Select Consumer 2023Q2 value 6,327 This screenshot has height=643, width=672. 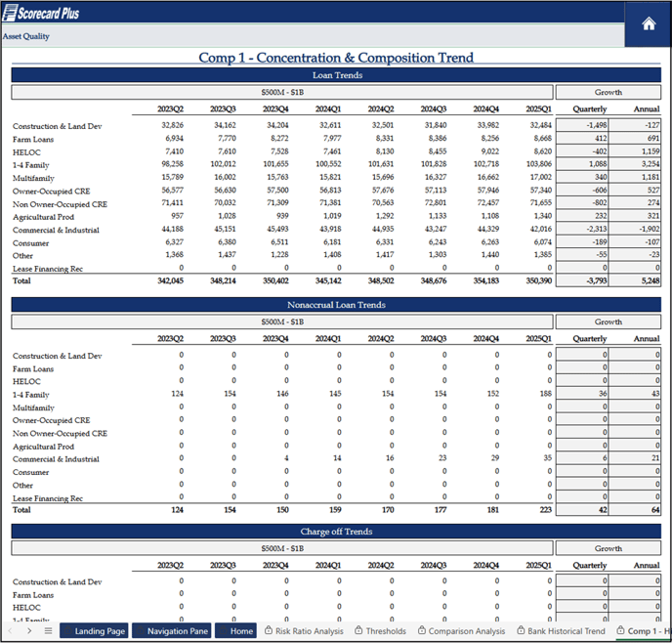pyautogui.click(x=175, y=241)
